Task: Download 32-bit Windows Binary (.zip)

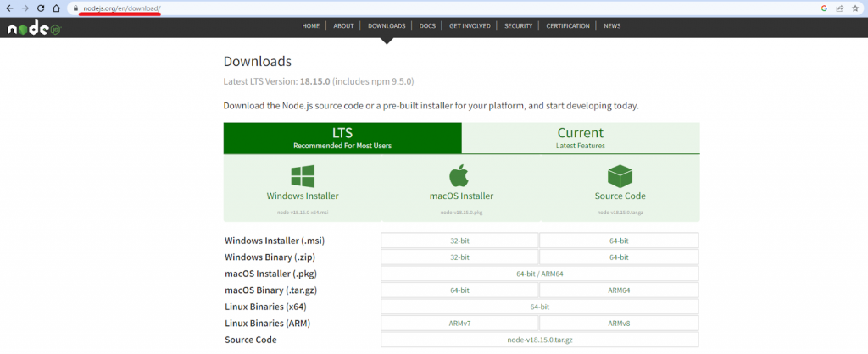Action: tap(459, 257)
